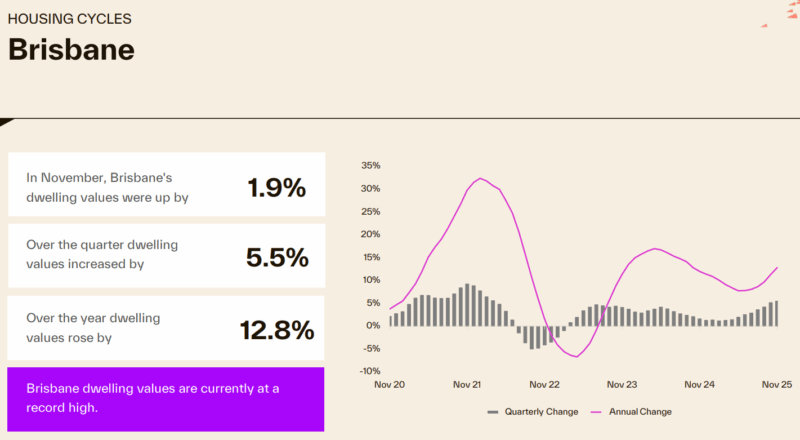Select the 1.9% monthly value figure
This screenshot has width=800, height=440.
tap(276, 186)
